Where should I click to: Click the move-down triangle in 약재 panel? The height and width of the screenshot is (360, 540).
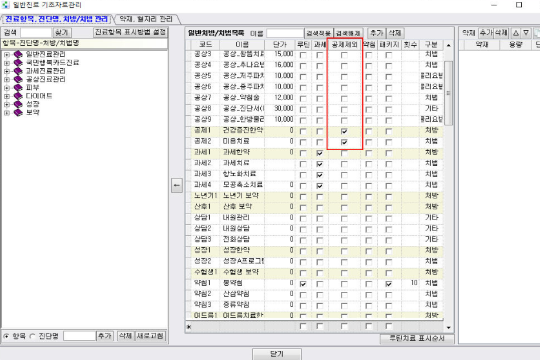tap(526, 33)
